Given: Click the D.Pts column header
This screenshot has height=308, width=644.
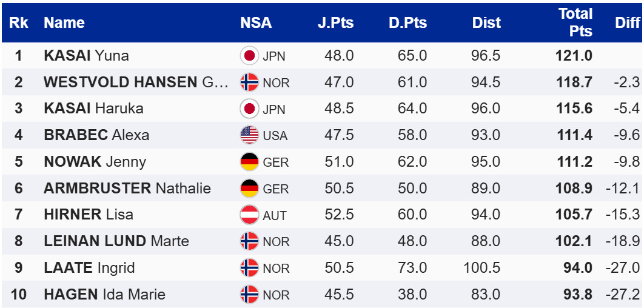Looking at the screenshot, I should (408, 23).
